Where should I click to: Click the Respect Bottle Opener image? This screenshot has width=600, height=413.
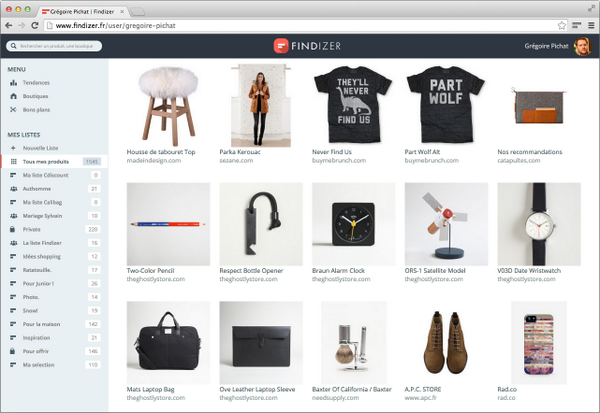tap(261, 224)
